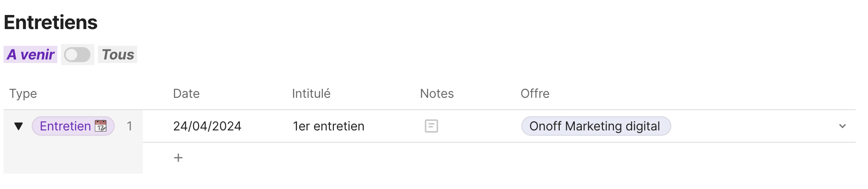Screen dimensions: 868x189
Task: Click the empty area of the Offre cell
Action: 750,126
